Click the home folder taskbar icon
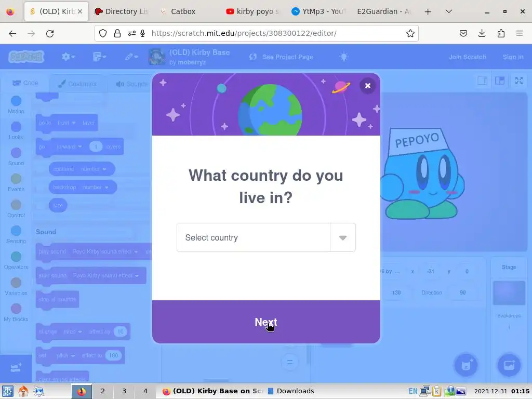This screenshot has width=532, height=399. coord(23,391)
